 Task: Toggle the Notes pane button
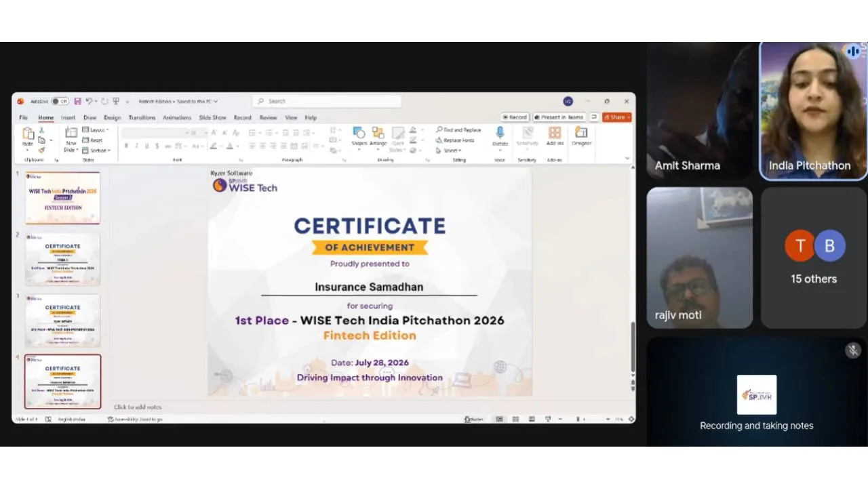[474, 419]
